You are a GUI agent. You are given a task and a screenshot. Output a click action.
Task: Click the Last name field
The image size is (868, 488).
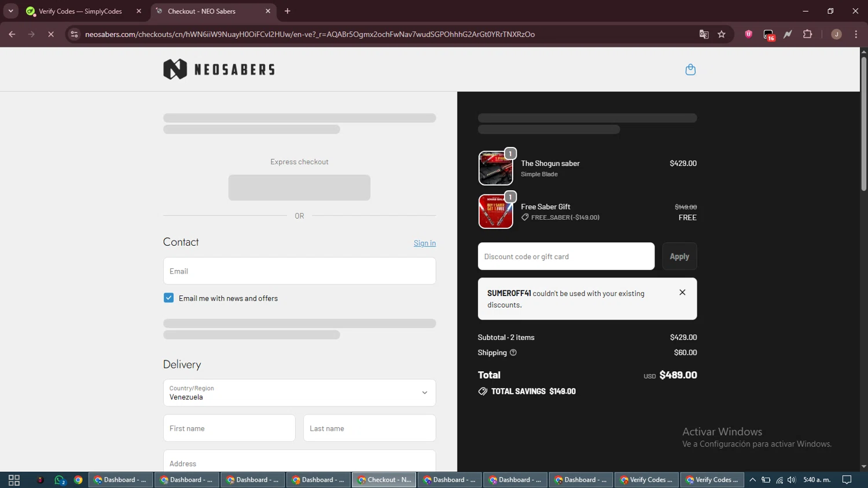[x=369, y=428]
